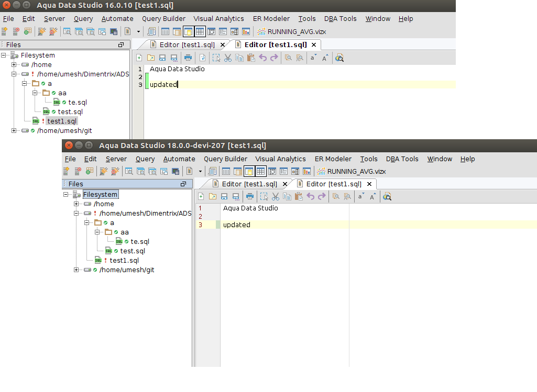Screen dimensions: 537x392
Task: Click 'Aqua Data Studio' text line in 16.0.10 editor
Action: click(x=177, y=69)
